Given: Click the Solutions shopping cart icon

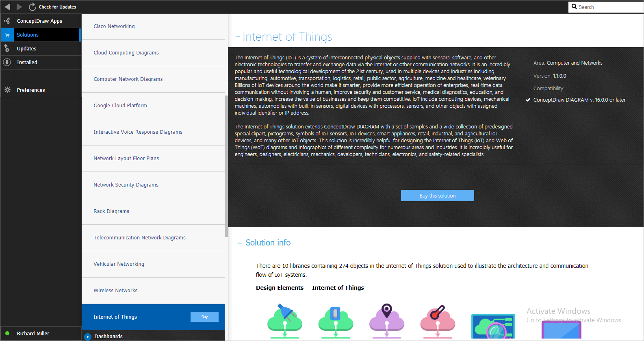Looking at the screenshot, I should [x=7, y=35].
